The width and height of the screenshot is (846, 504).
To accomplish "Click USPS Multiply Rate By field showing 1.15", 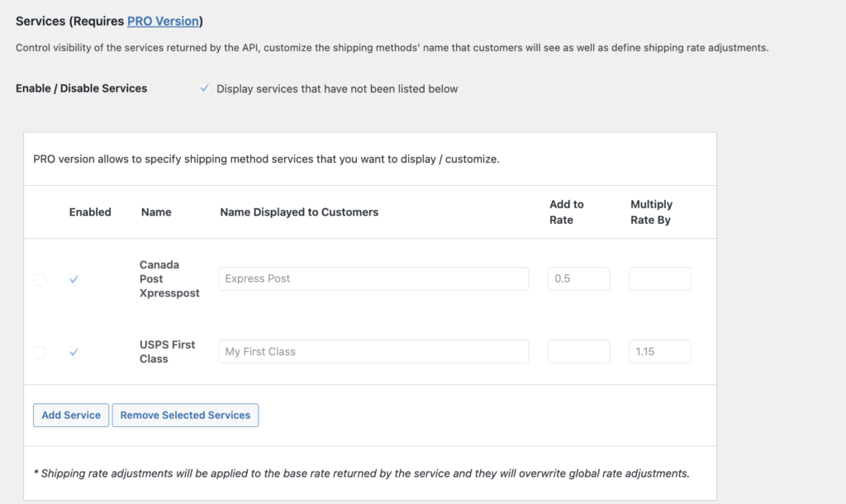I will 659,352.
